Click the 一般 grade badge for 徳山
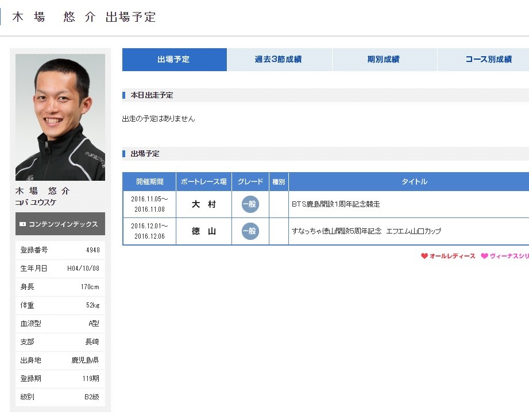The image size is (529, 420). coord(250,231)
